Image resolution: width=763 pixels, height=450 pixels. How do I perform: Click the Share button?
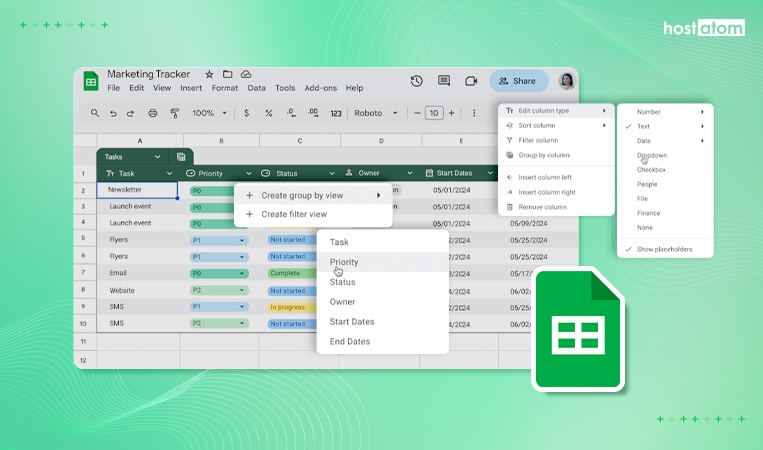tap(519, 81)
